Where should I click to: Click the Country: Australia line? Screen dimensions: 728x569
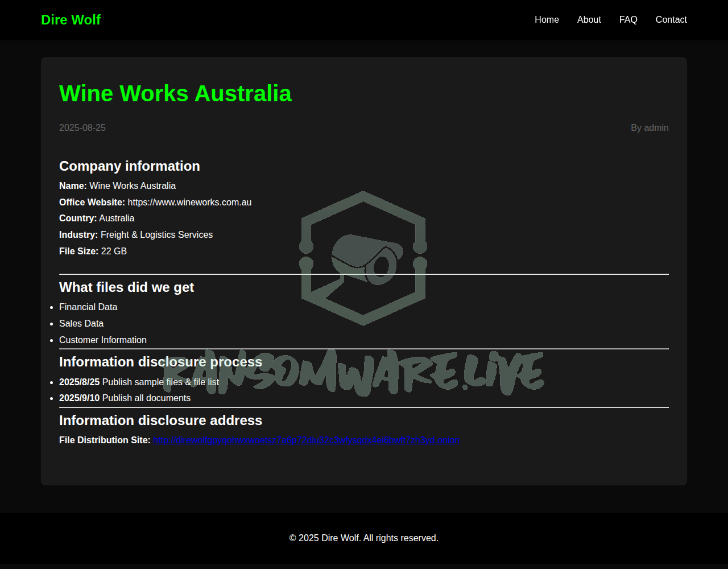(x=97, y=218)
